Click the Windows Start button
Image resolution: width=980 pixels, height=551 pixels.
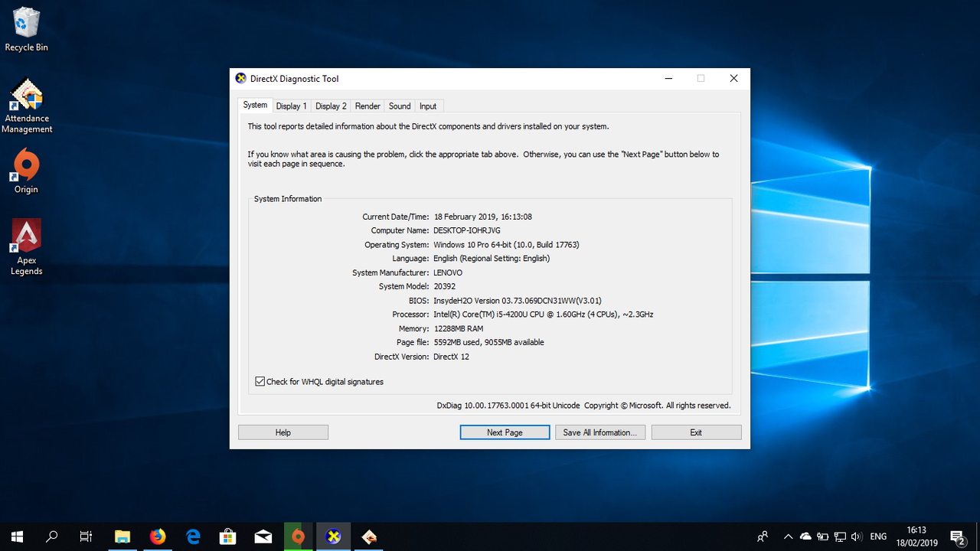click(x=17, y=536)
